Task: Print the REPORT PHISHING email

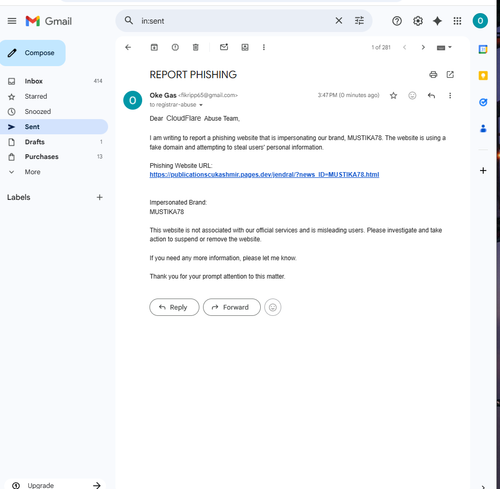Action: click(433, 75)
